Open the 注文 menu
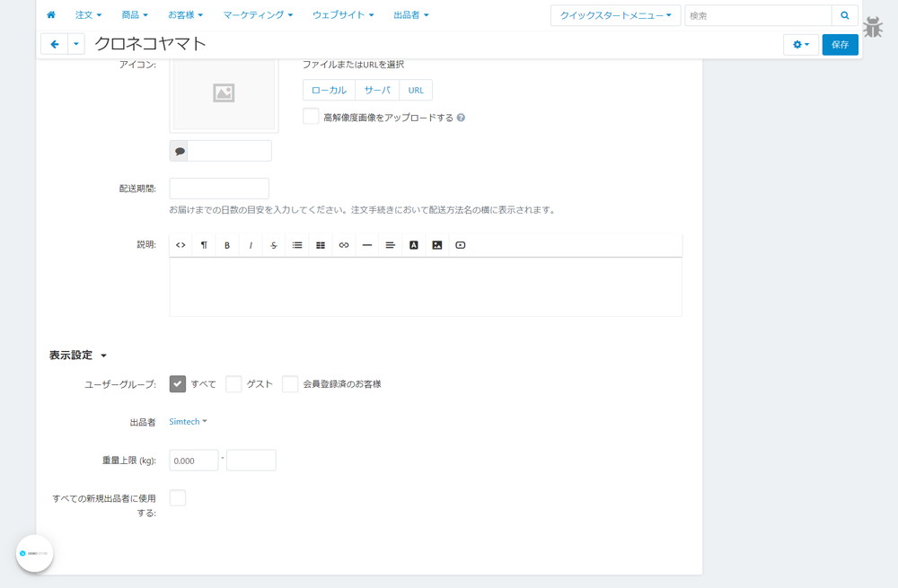 pos(89,15)
